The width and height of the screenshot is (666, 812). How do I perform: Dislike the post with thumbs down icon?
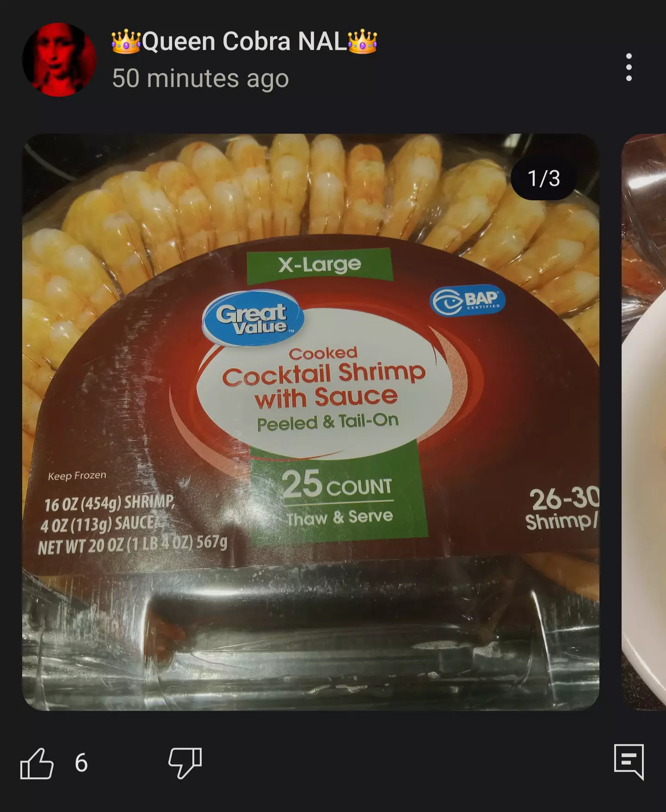pyautogui.click(x=185, y=763)
